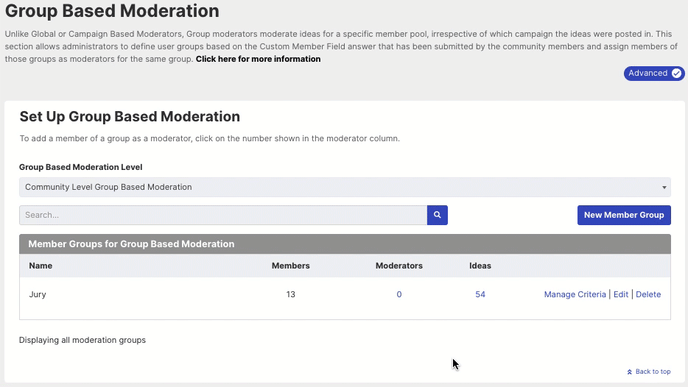This screenshot has width=688, height=387.
Task: Click the magnifier search icon button
Action: pos(437,215)
